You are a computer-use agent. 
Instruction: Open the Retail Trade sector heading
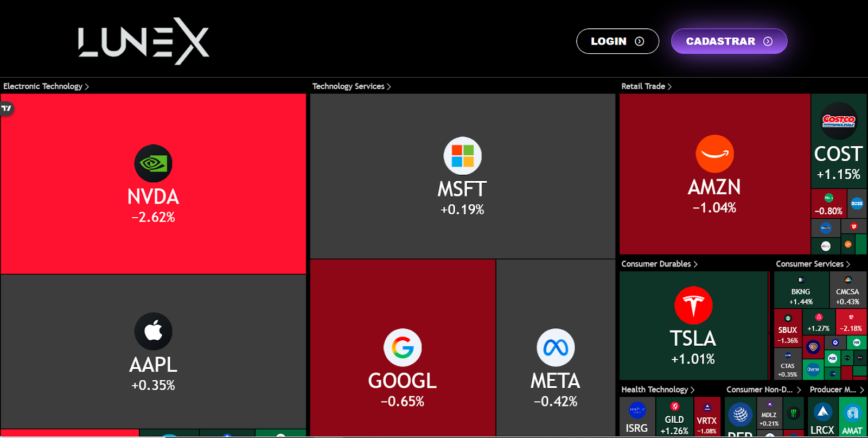[646, 86]
